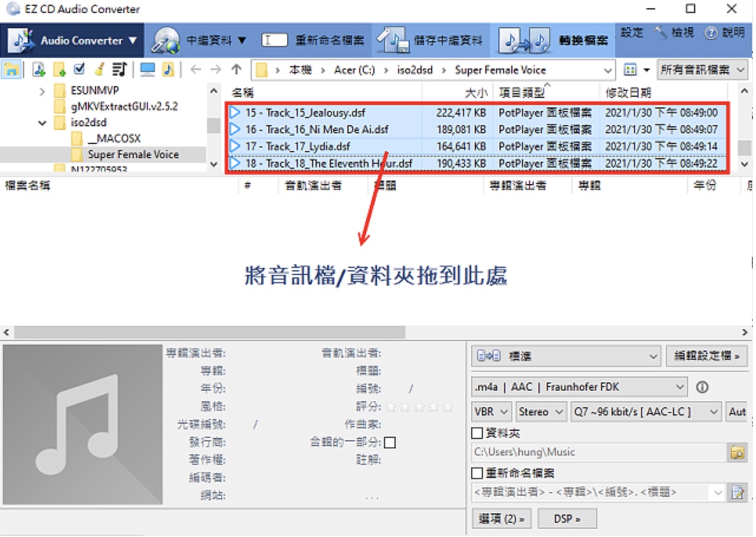756x537 pixels.
Task: Click the view layout grid icon
Action: [630, 70]
